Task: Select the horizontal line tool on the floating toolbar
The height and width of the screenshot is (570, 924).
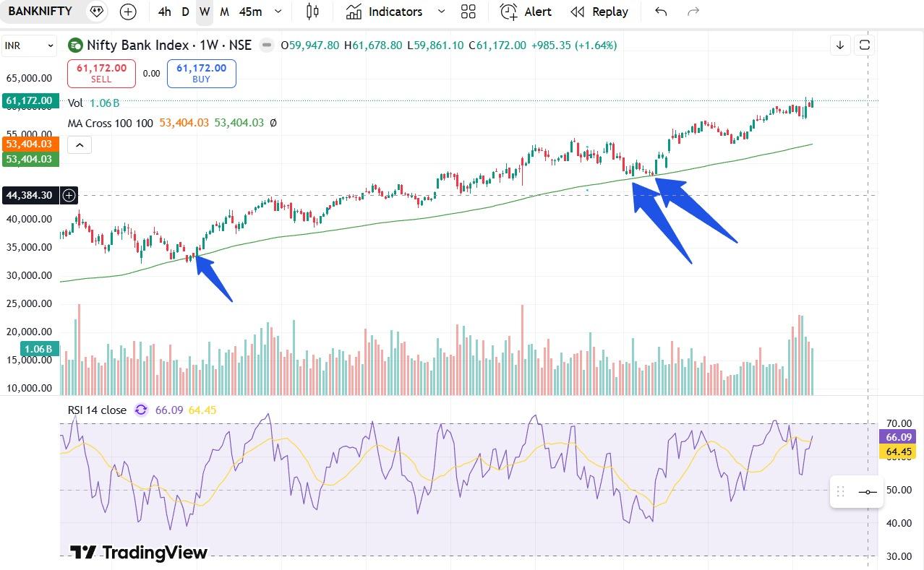Action: [x=867, y=492]
